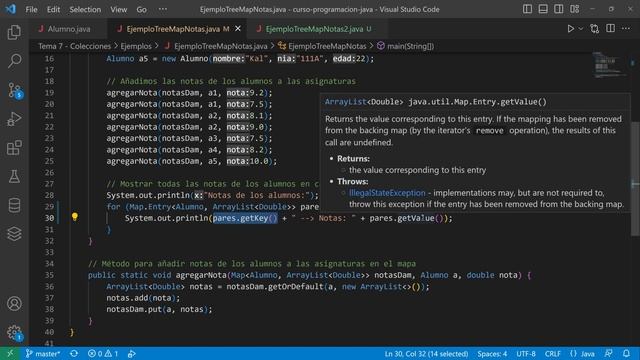This screenshot has height=360, width=640.
Task: Open notifications bell
Action: coord(627,353)
